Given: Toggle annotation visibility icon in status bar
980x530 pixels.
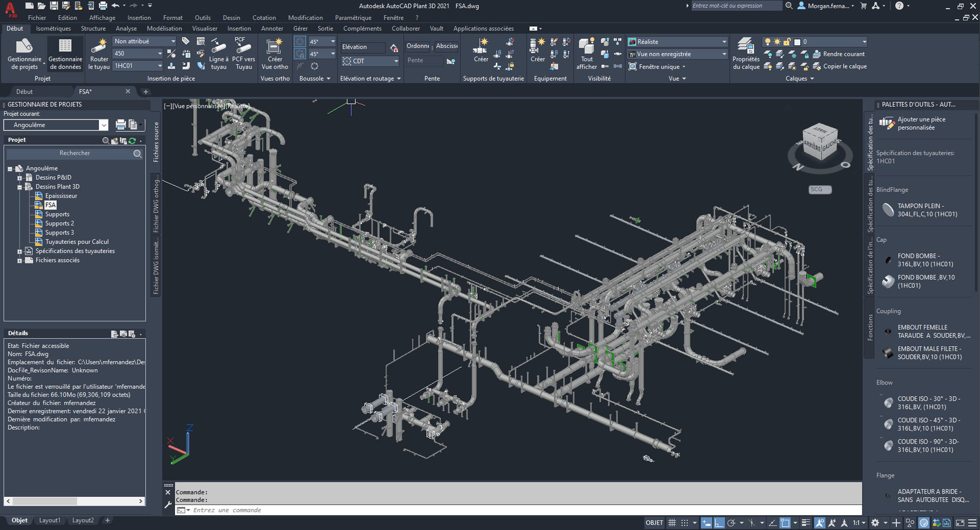Looking at the screenshot, I should click(820, 523).
